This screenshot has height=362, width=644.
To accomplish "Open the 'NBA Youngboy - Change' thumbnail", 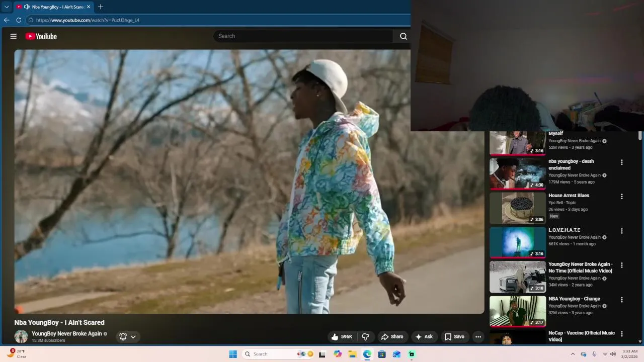I will point(518,311).
